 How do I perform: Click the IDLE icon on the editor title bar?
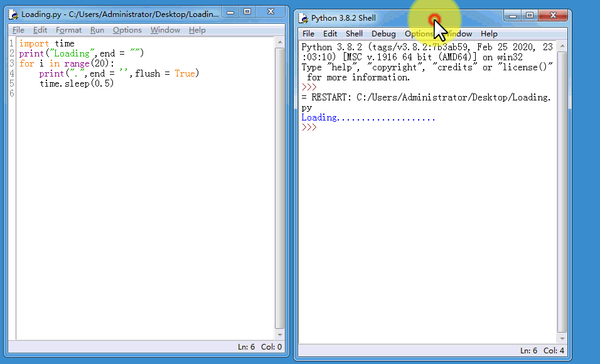pos(14,13)
